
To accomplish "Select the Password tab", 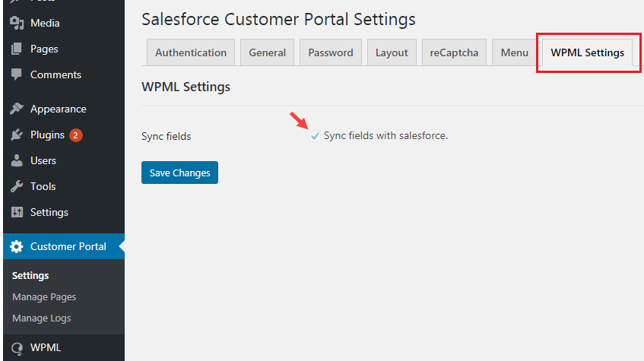I will point(331,52).
